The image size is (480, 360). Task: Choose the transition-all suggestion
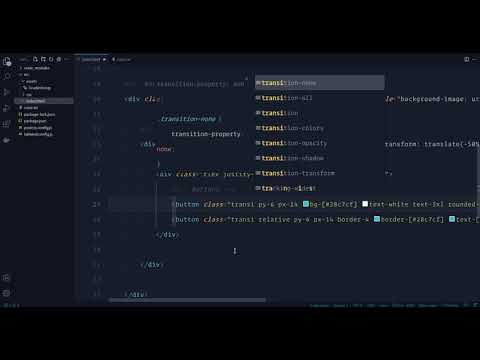point(320,98)
